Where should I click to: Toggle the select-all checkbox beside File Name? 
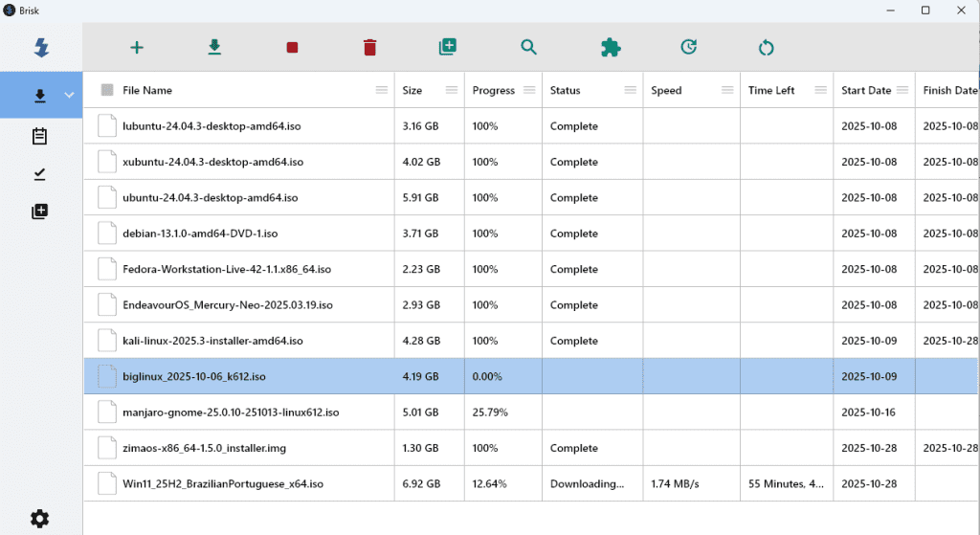click(107, 90)
